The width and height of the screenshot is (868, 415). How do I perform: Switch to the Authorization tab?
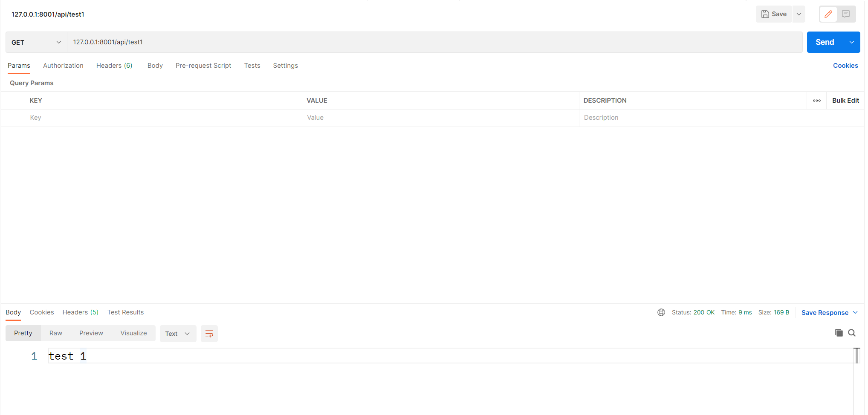[x=63, y=66]
